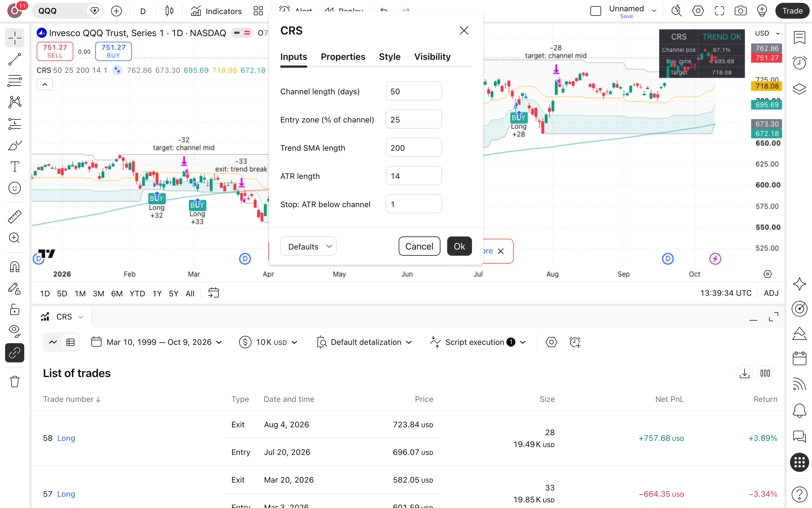Select the 6M time range
The width and height of the screenshot is (812, 508).
pyautogui.click(x=116, y=293)
